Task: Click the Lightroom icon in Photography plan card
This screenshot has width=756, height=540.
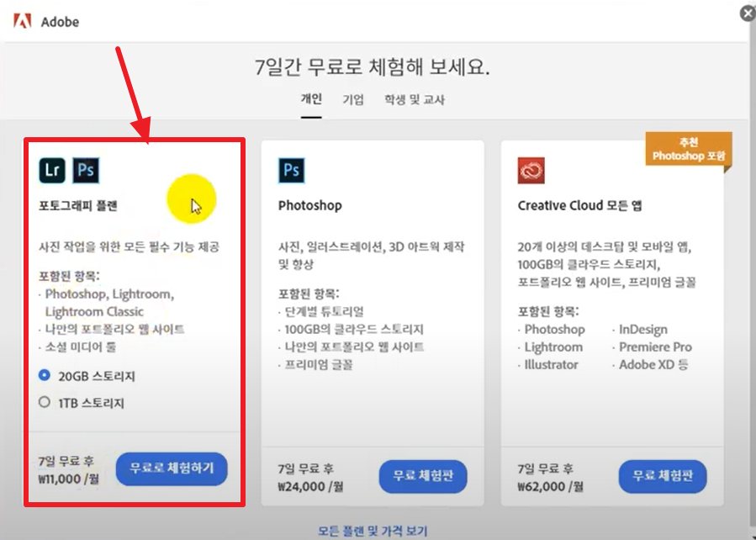Action: pyautogui.click(x=52, y=170)
